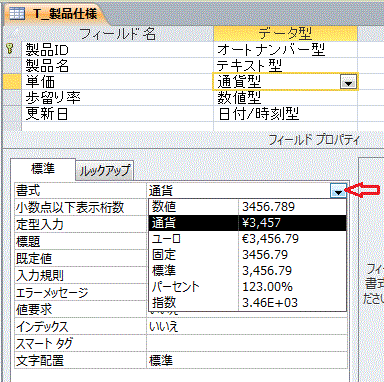Click the 歩留り率 field name cell
The height and width of the screenshot is (382, 384).
click(118, 98)
